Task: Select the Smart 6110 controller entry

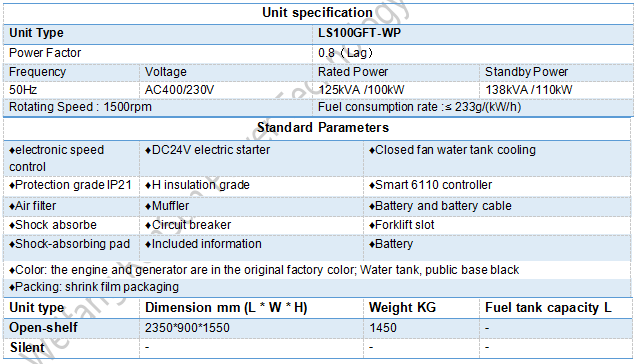Action: [x=430, y=185]
